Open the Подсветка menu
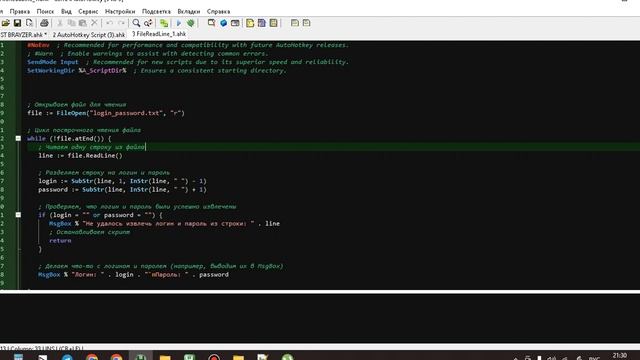Image resolution: width=640 pixels, height=360 pixels. (x=156, y=11)
